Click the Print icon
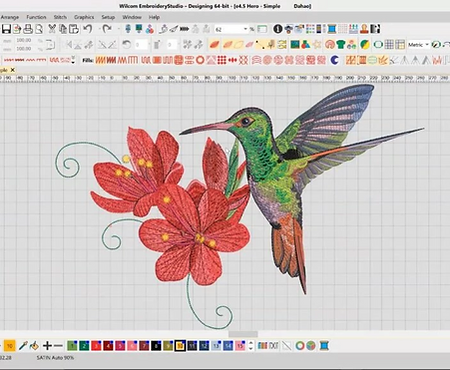This screenshot has width=450, height=370. click(x=28, y=29)
